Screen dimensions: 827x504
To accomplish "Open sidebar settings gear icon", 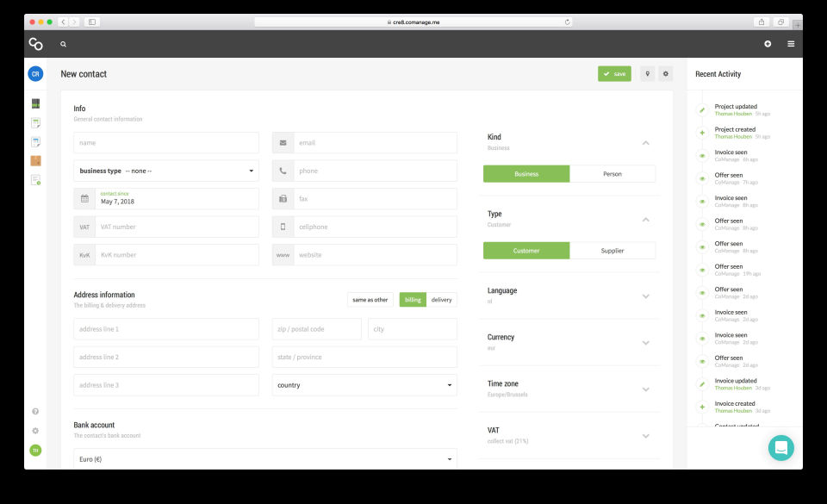I will (x=35, y=431).
